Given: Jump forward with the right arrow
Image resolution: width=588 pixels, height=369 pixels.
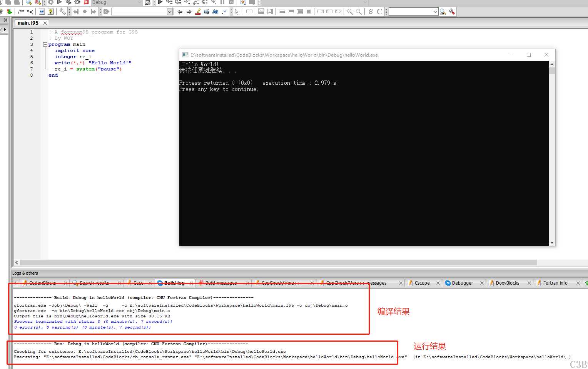Looking at the screenshot, I should pos(189,12).
